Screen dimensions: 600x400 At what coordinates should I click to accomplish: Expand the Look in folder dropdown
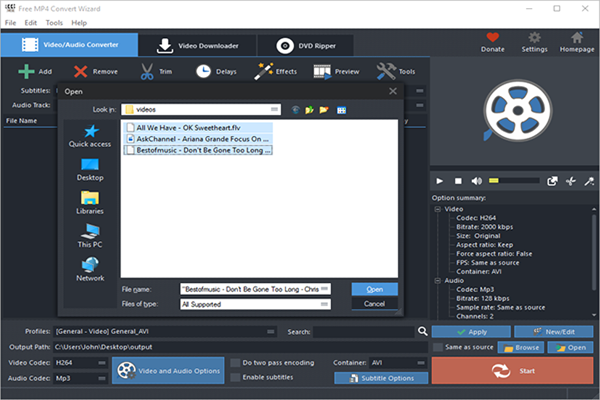tap(273, 108)
